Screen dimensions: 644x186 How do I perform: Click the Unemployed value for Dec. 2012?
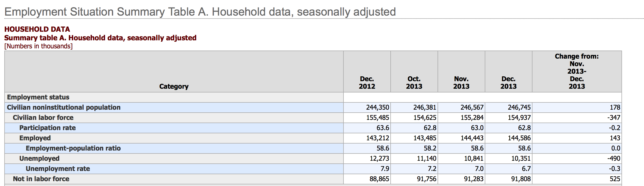click(379, 159)
